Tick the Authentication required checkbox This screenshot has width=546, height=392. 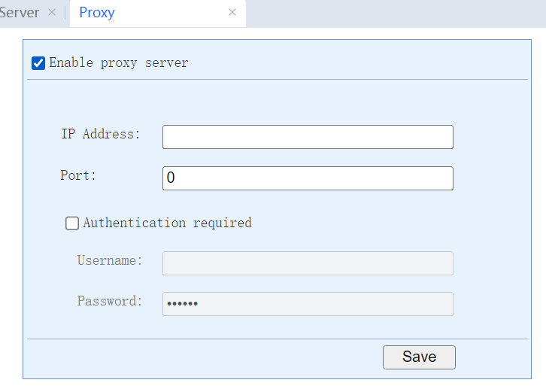pyautogui.click(x=72, y=223)
